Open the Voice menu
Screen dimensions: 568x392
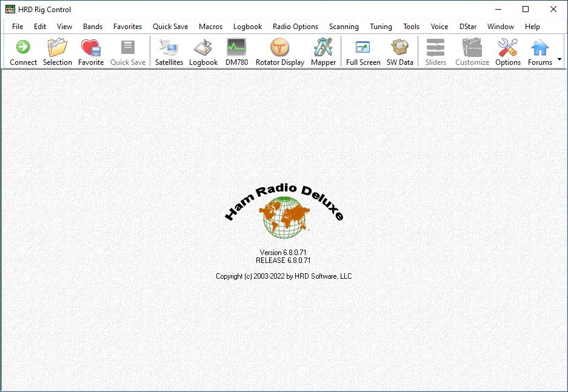[x=439, y=27]
